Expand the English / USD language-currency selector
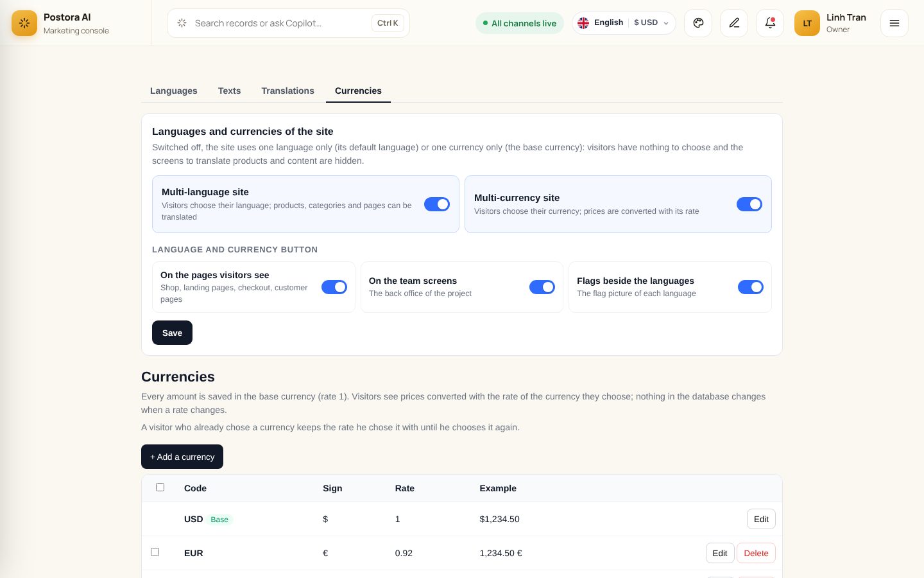 (x=624, y=23)
